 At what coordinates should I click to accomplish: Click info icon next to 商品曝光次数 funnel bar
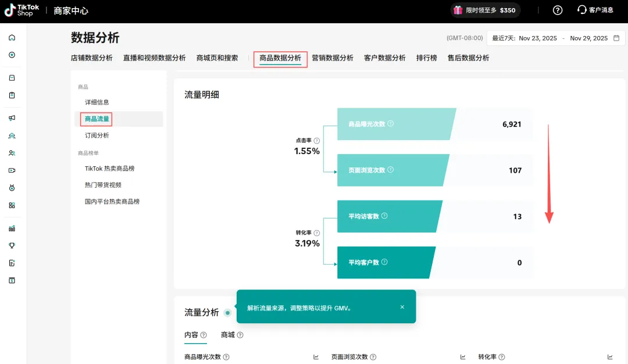(x=391, y=123)
